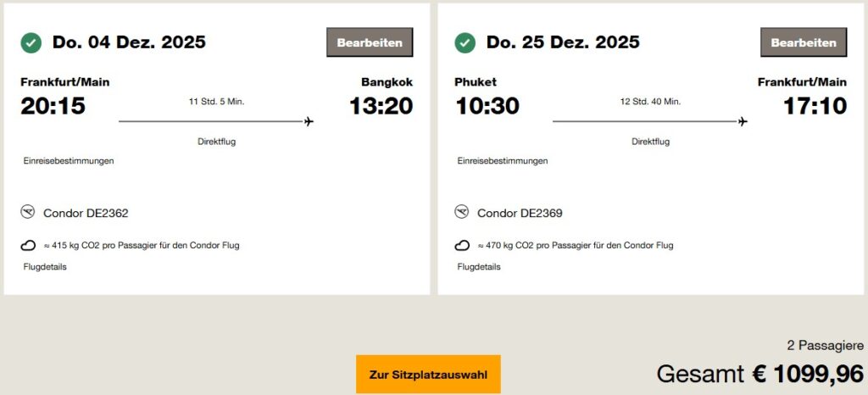Click the Gesamt € 1099,96 total price
Viewport: 868px width, 395px height.
[759, 373]
